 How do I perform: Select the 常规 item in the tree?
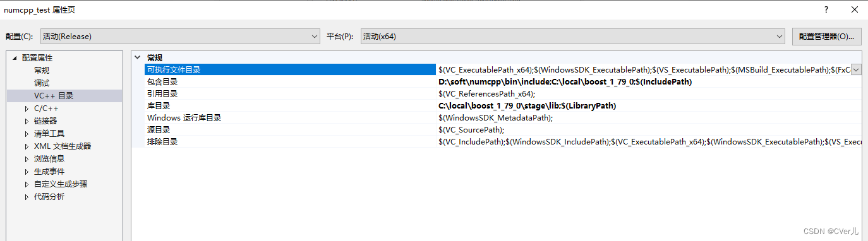coord(42,71)
